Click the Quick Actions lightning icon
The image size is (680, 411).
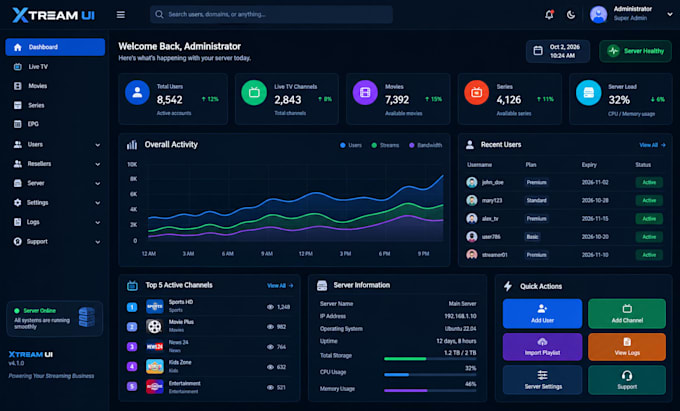(x=508, y=286)
